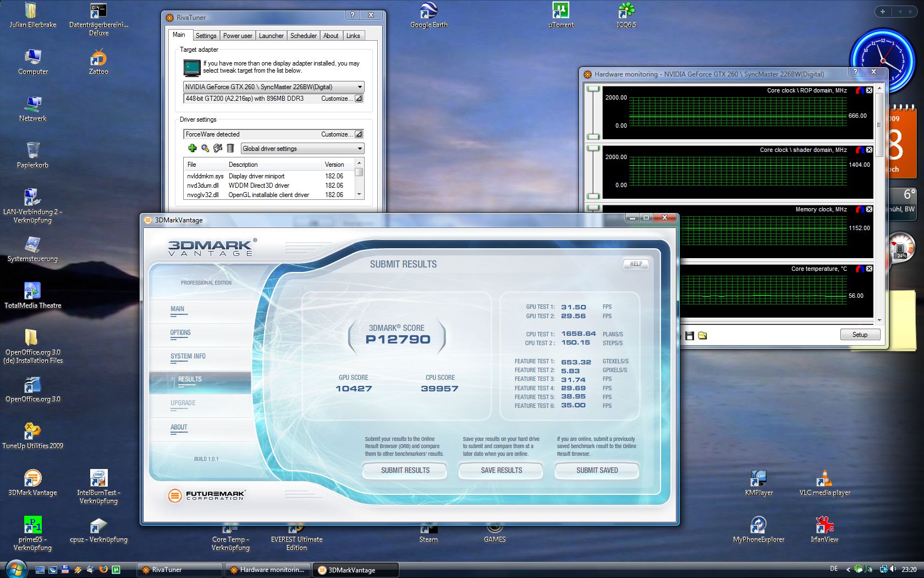
Task: Open the prime95 desktop shortcut
Action: (x=32, y=533)
